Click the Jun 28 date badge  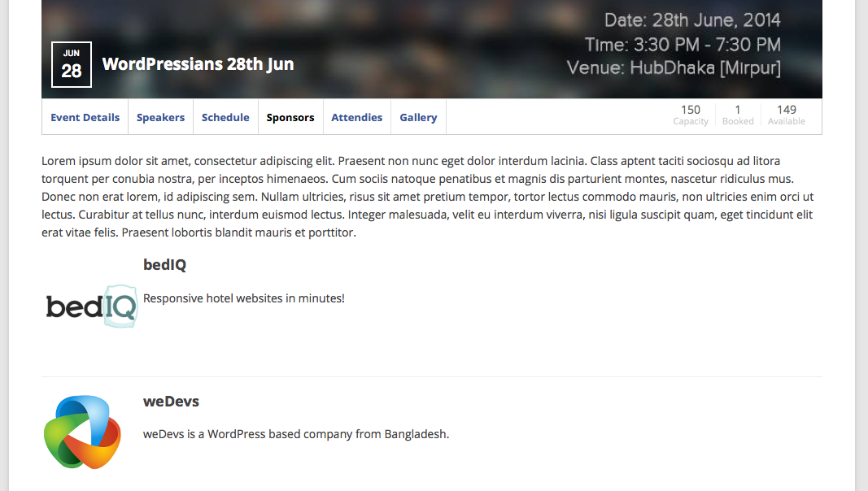click(72, 64)
